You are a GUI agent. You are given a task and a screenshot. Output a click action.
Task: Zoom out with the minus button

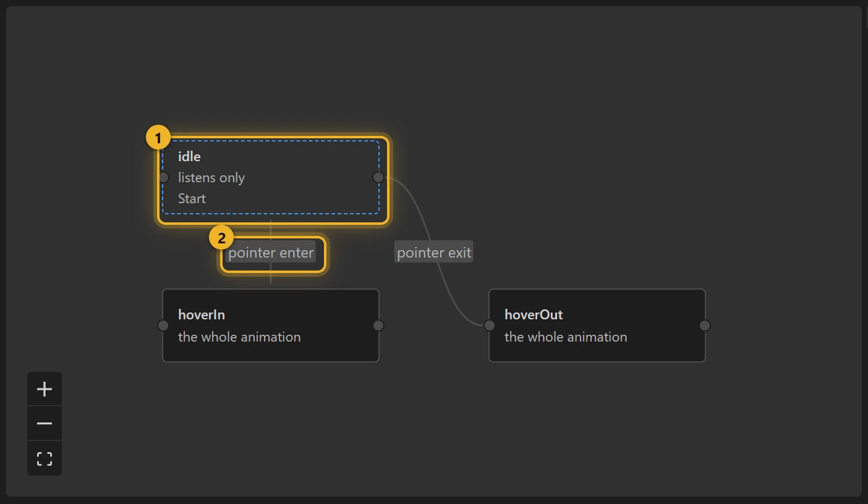pos(45,424)
